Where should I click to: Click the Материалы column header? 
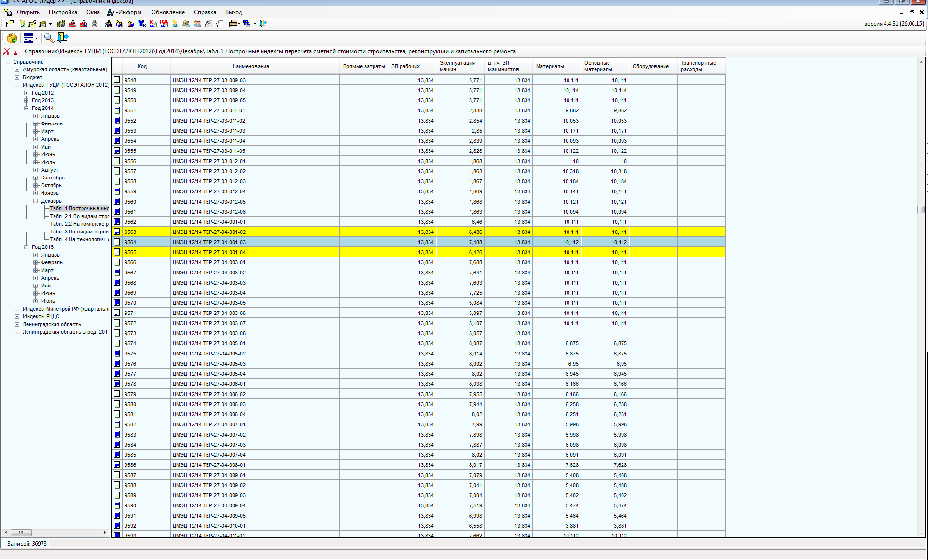coord(550,66)
